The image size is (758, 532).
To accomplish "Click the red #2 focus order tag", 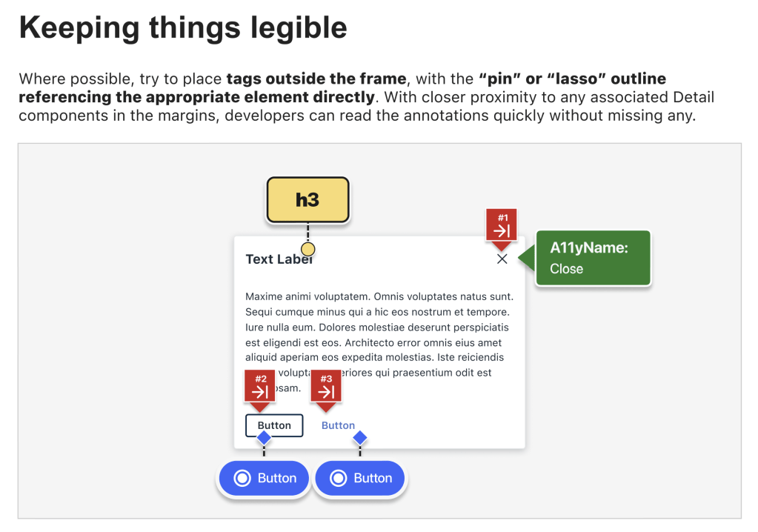I will [x=260, y=387].
